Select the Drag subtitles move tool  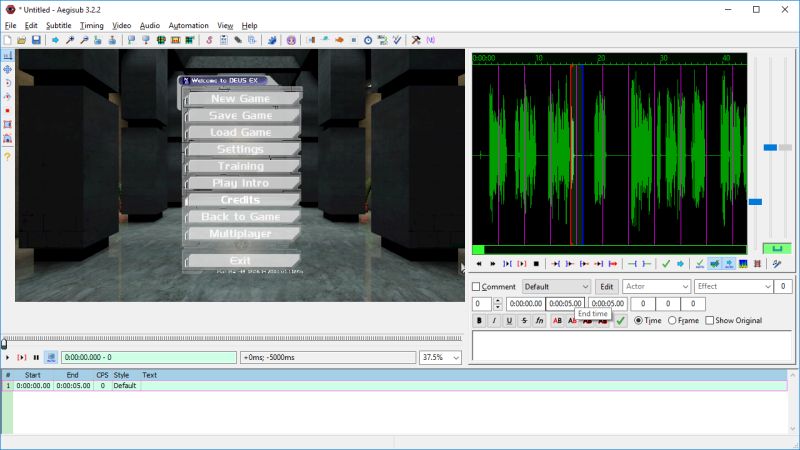[x=8, y=69]
